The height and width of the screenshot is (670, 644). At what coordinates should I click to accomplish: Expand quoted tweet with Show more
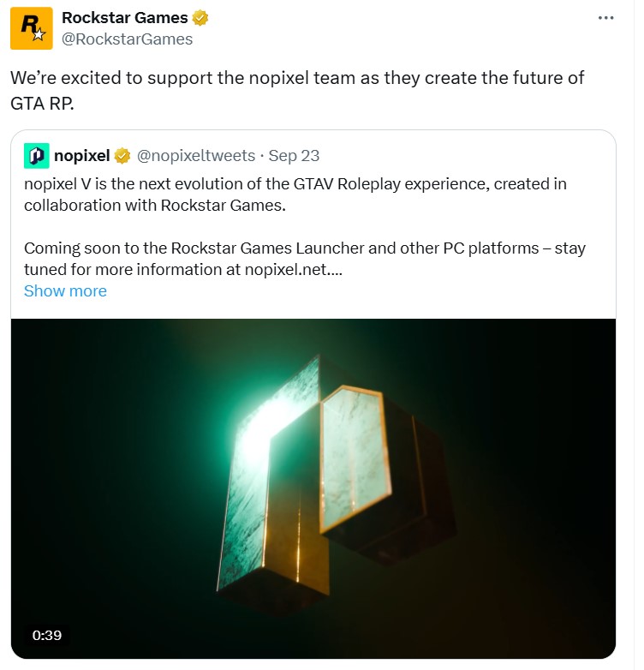[x=65, y=290]
